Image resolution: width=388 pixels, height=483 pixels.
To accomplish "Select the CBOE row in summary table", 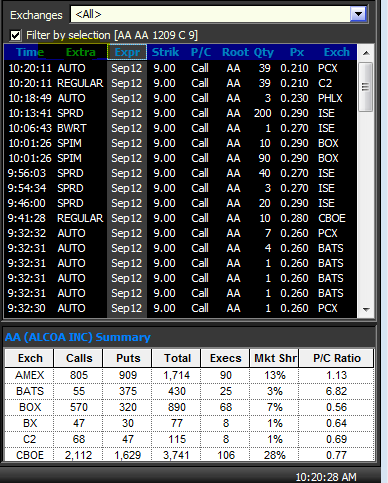I will pos(189,455).
